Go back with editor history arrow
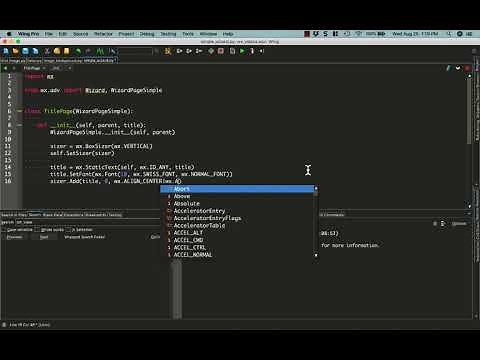The width and height of the screenshot is (480, 360). pyautogui.click(x=5, y=68)
